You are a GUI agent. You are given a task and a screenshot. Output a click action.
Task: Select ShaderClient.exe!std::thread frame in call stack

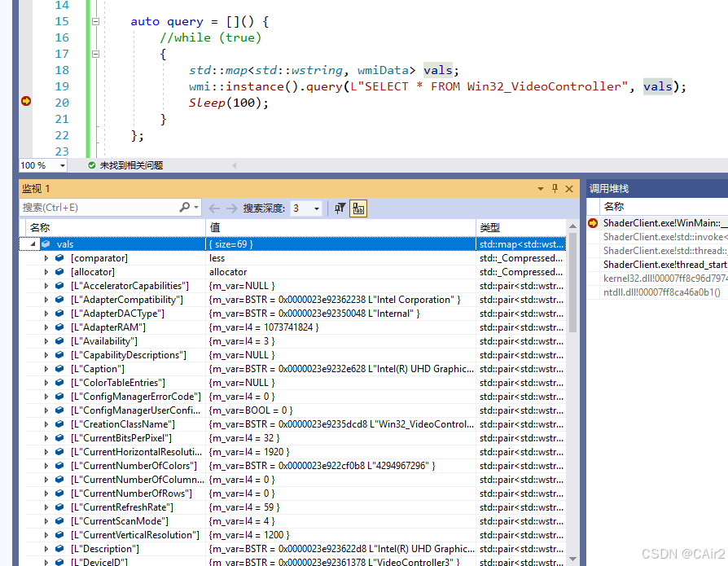(x=664, y=251)
